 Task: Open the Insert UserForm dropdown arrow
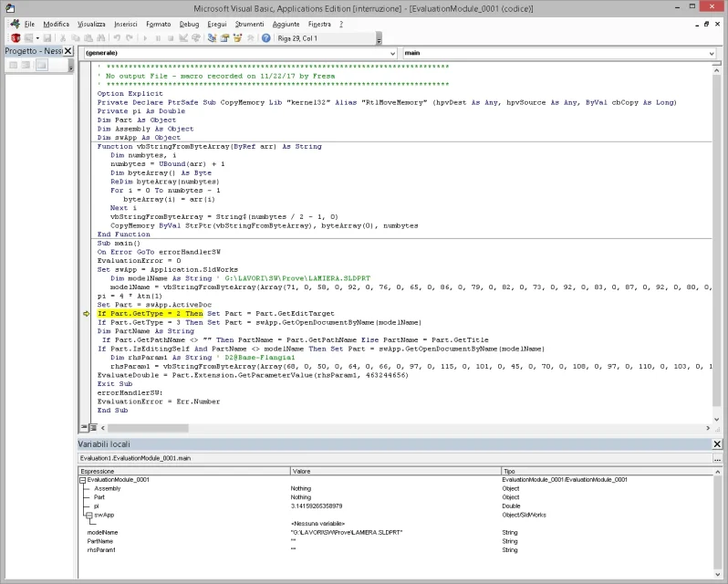click(x=37, y=38)
